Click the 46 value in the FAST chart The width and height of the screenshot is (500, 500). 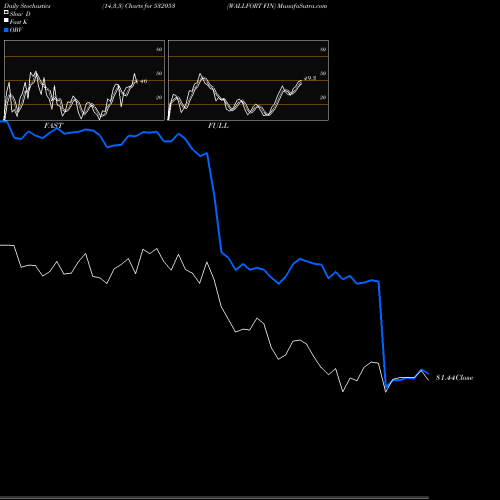coord(143,81)
